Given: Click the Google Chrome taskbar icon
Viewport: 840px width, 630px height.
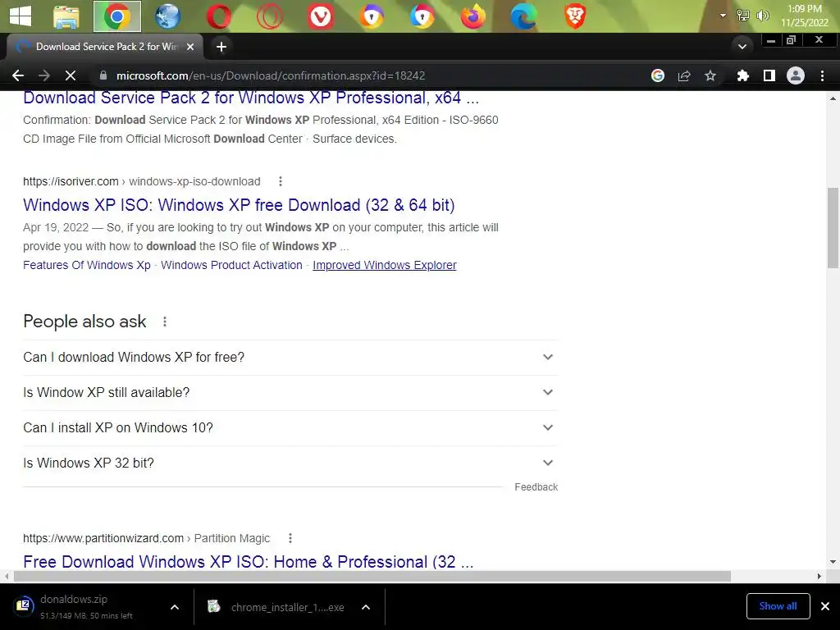Looking at the screenshot, I should coord(116,16).
